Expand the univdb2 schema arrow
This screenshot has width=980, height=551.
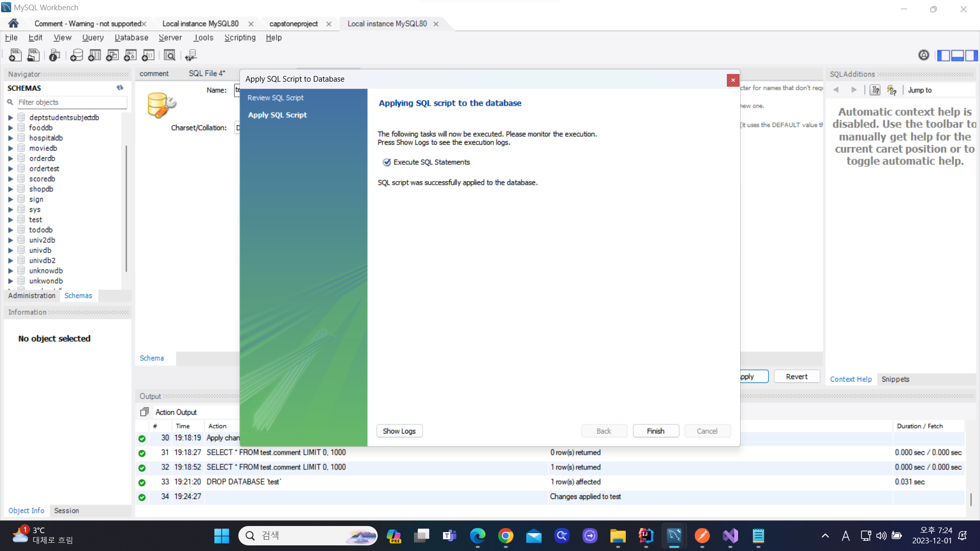(x=10, y=261)
